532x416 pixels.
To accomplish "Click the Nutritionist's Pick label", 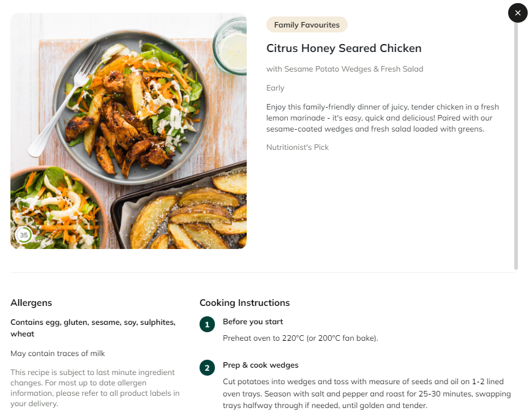I will point(298,147).
